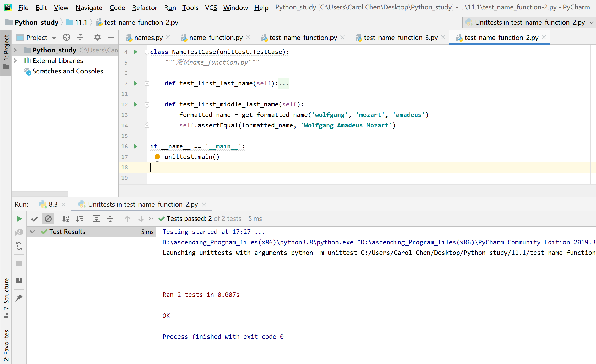596x364 pixels.
Task: Toggle Show Passed tests checkmark
Action: (x=35, y=219)
